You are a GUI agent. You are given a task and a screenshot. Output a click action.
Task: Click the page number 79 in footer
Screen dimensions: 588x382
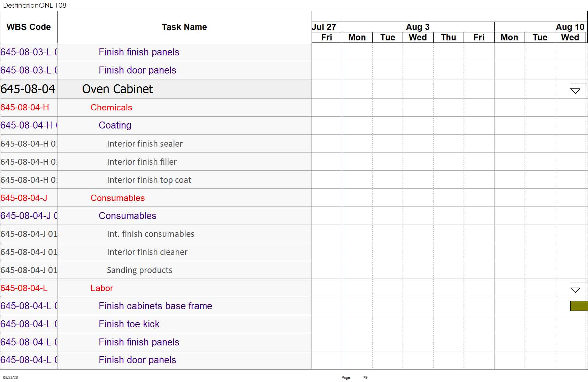point(365,377)
